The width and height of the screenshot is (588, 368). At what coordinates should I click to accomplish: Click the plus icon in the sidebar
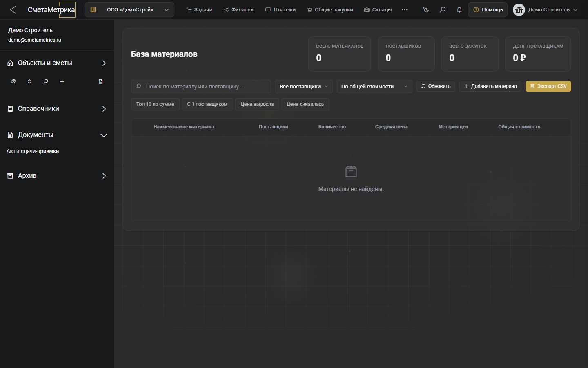(x=62, y=81)
